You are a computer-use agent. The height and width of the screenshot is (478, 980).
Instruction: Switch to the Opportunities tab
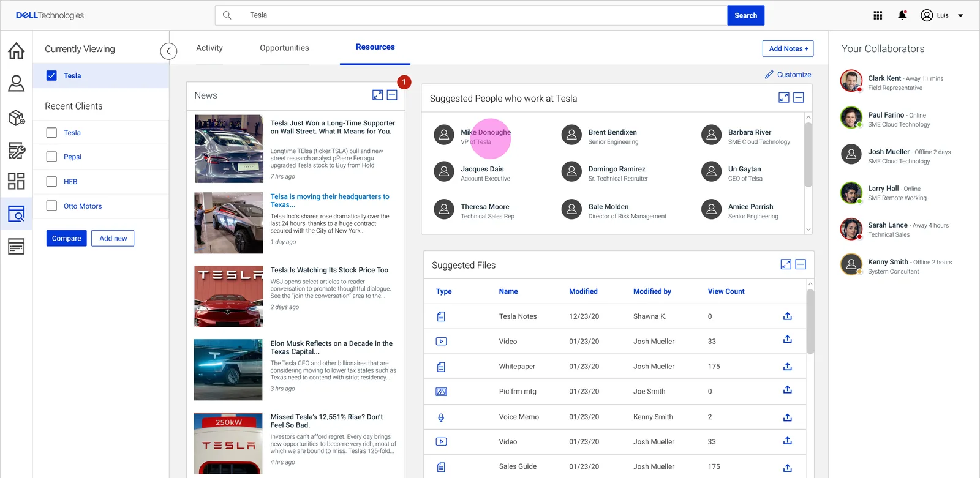284,48
